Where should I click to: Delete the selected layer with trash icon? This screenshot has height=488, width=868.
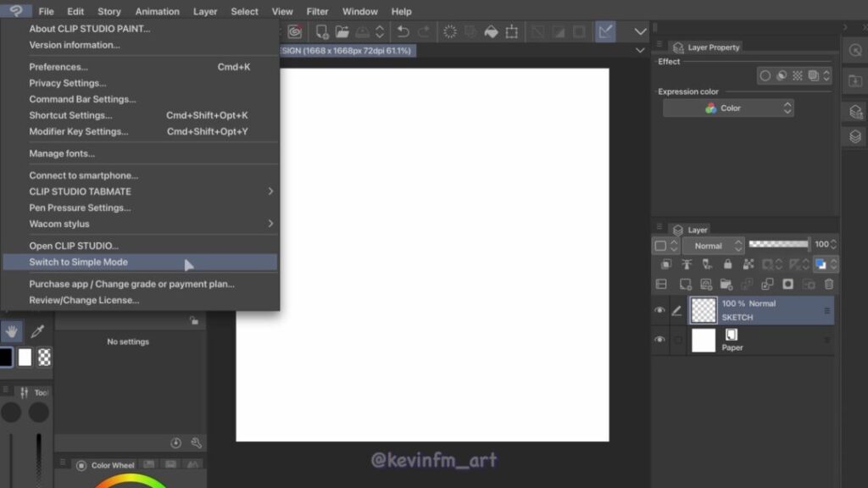[829, 285]
